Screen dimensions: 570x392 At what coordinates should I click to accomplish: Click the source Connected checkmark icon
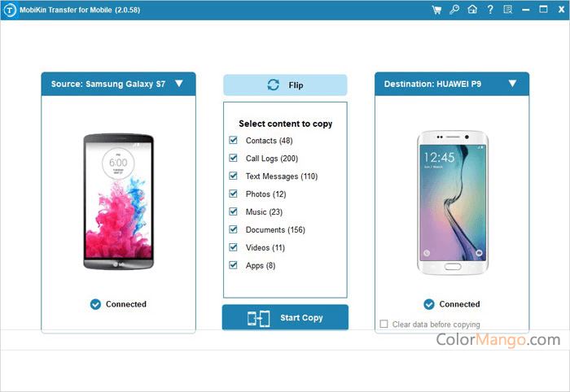coord(95,304)
